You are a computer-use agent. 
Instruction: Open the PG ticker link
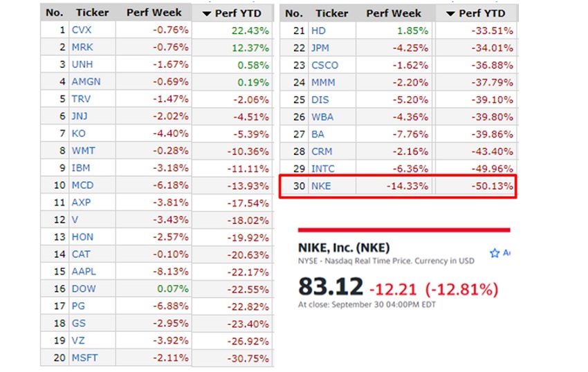tap(78, 306)
